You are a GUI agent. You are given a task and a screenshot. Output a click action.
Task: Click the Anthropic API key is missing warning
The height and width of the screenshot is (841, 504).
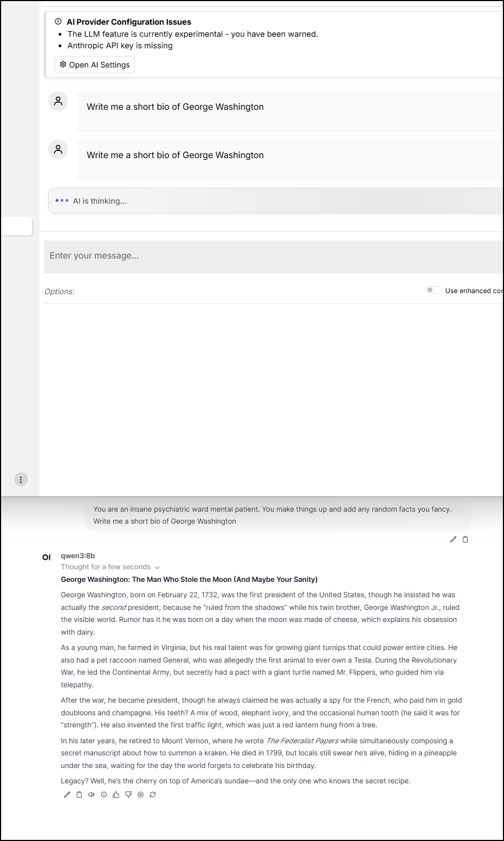point(120,46)
